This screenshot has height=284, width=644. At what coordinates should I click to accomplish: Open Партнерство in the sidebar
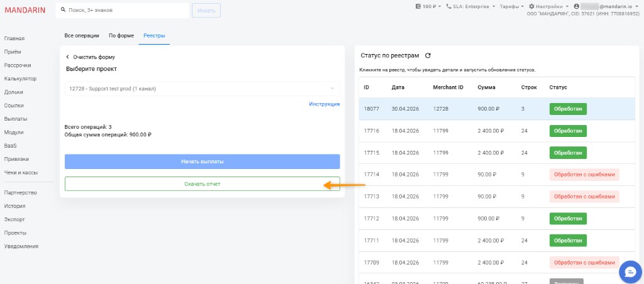tap(21, 193)
